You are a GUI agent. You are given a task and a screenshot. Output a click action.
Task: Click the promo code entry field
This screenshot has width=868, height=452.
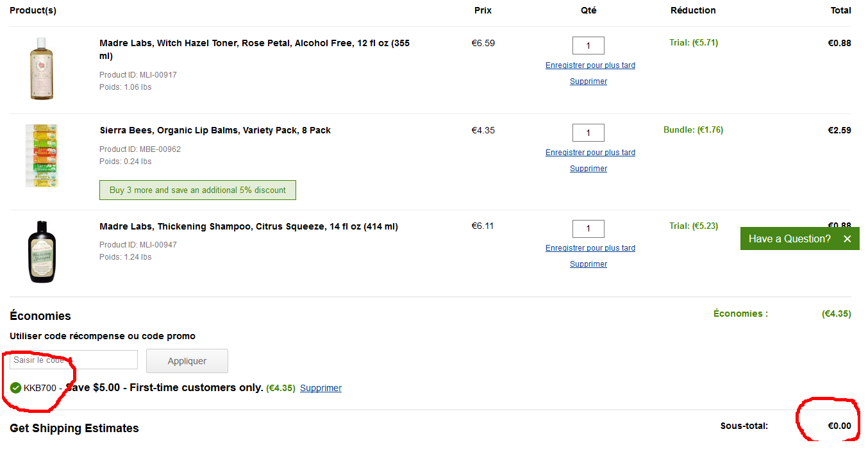coord(74,360)
